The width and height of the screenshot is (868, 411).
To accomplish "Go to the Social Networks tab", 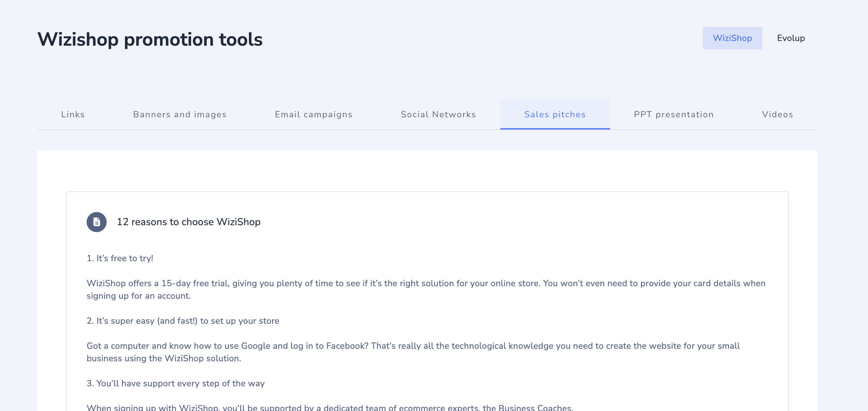I will coord(438,114).
